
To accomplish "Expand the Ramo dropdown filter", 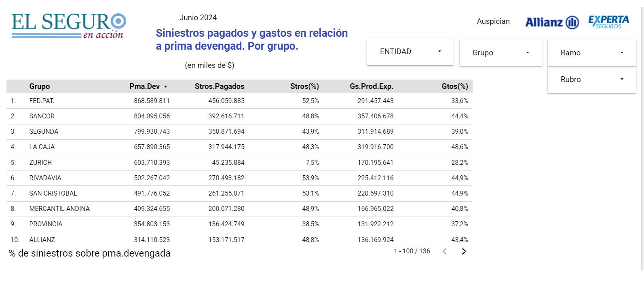I will [x=591, y=53].
